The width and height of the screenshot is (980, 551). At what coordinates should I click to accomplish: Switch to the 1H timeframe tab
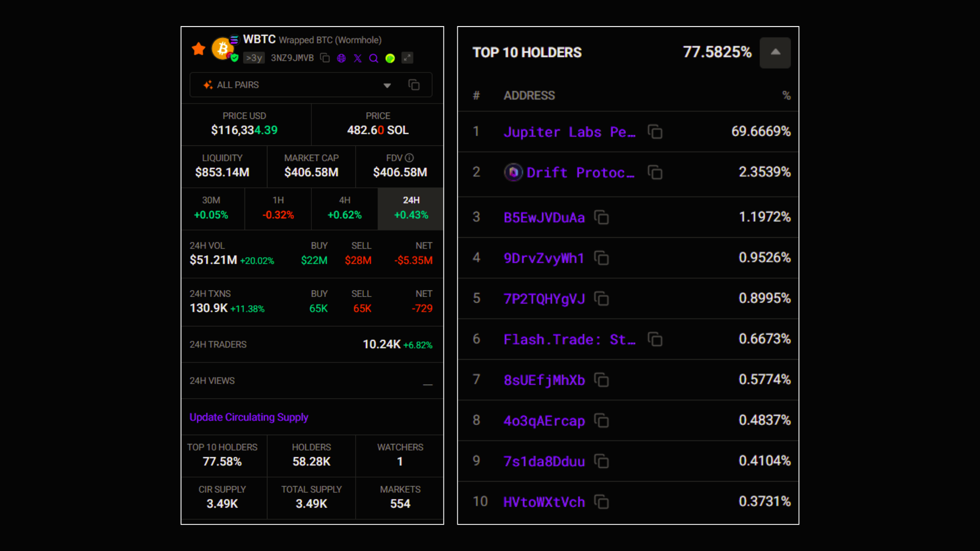[x=278, y=208]
